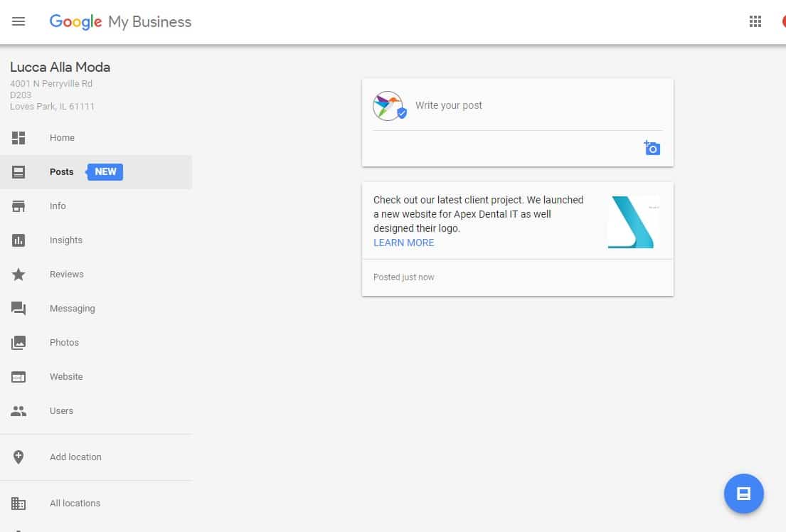Click the Photos gallery icon

click(18, 343)
